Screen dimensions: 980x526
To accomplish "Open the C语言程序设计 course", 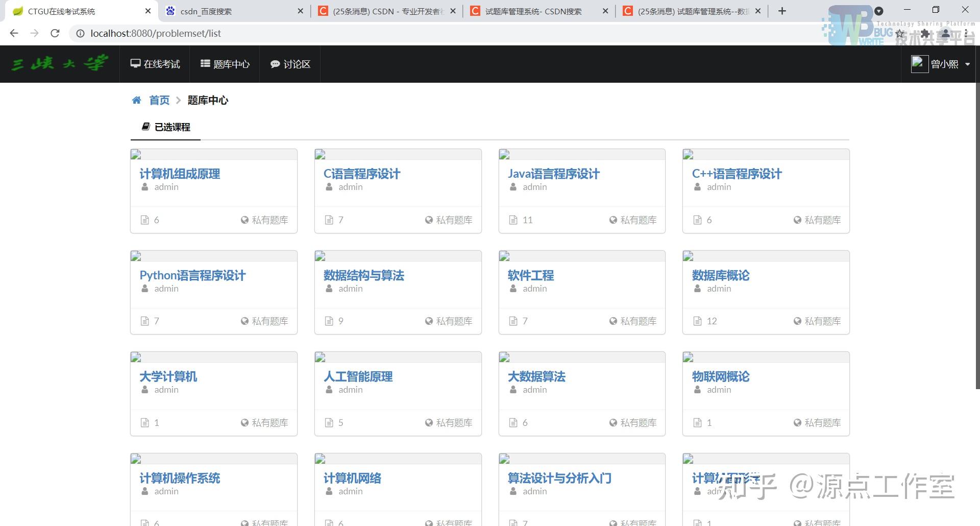I will pos(362,174).
